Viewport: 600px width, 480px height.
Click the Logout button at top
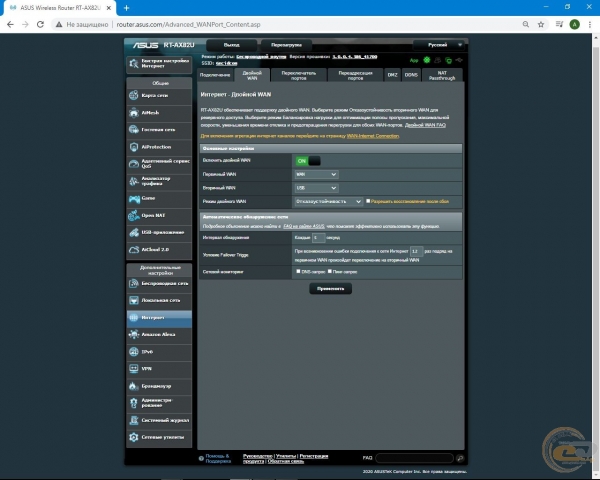click(x=232, y=45)
